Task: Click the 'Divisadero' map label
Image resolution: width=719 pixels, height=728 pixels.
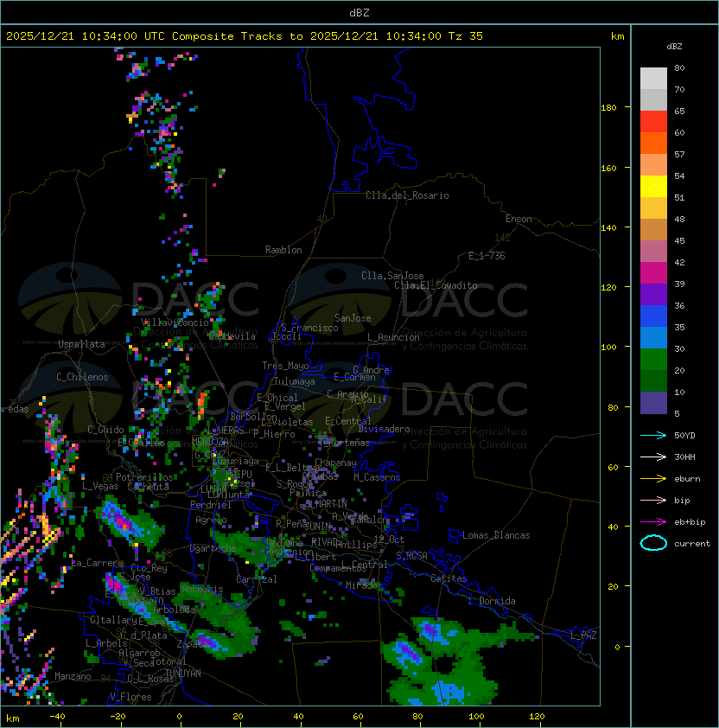Action: 385,429
